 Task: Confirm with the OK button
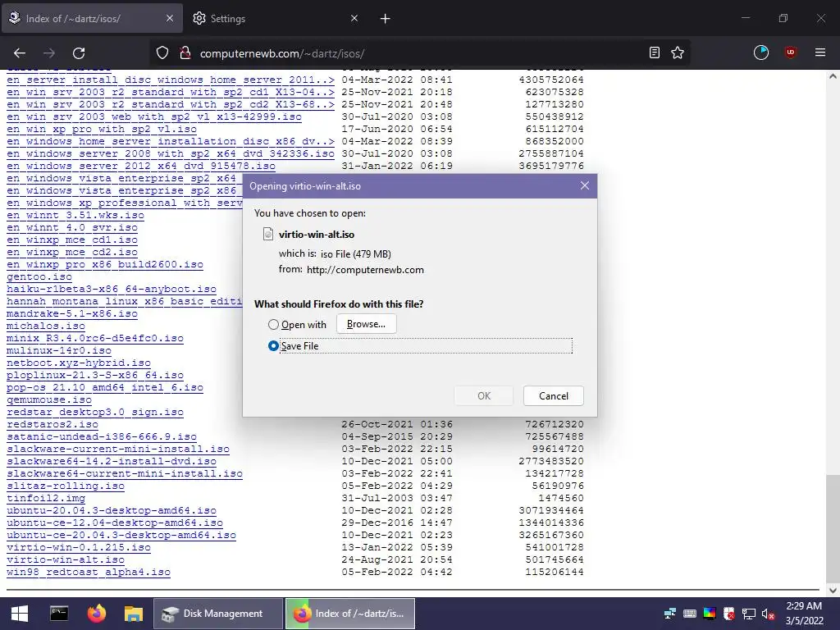pyautogui.click(x=484, y=396)
